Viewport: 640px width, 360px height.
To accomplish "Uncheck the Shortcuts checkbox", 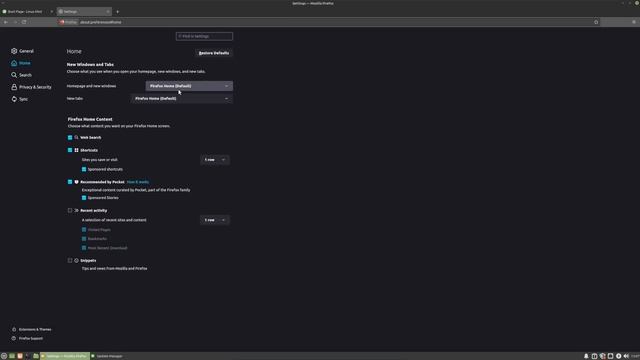I will [x=70, y=150].
